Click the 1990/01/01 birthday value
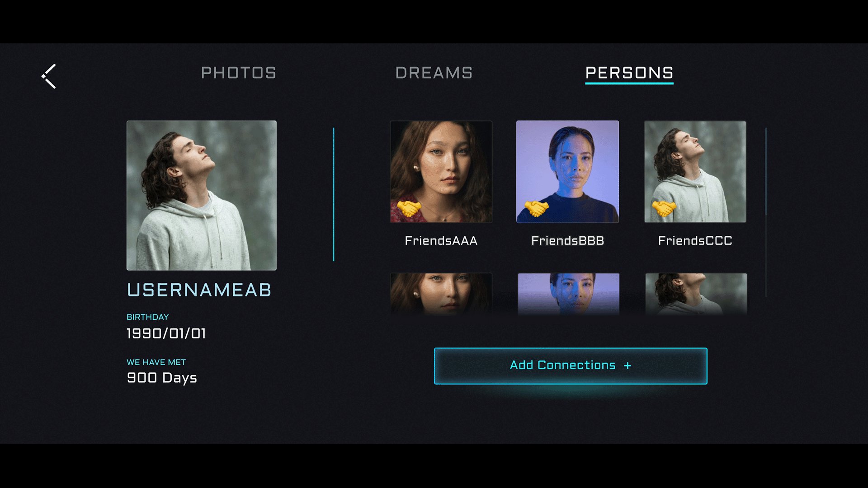This screenshot has height=488, width=868. [x=166, y=333]
